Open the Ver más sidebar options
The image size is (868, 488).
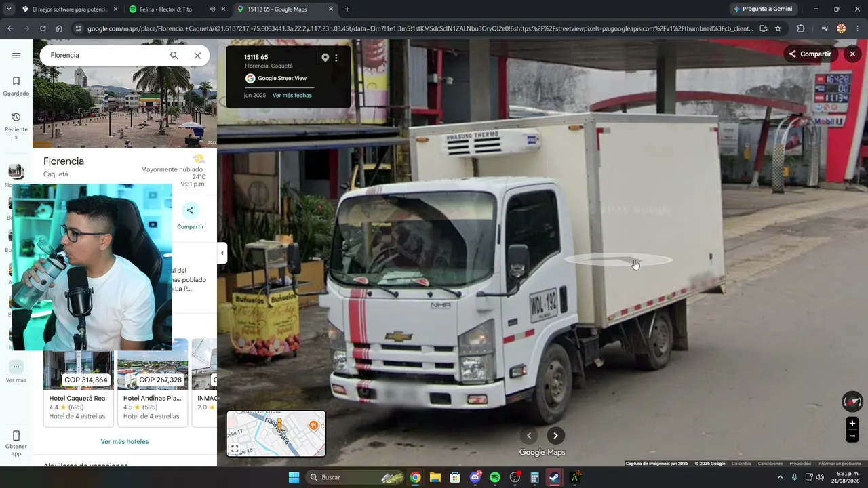click(16, 371)
